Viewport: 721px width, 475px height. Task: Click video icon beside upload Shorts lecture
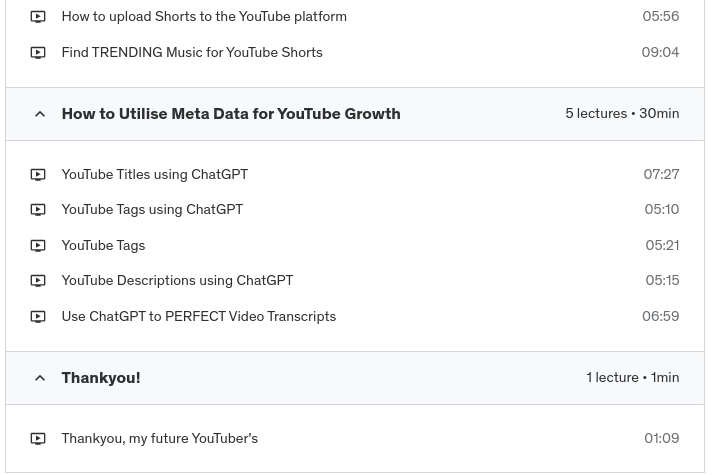(x=38, y=17)
